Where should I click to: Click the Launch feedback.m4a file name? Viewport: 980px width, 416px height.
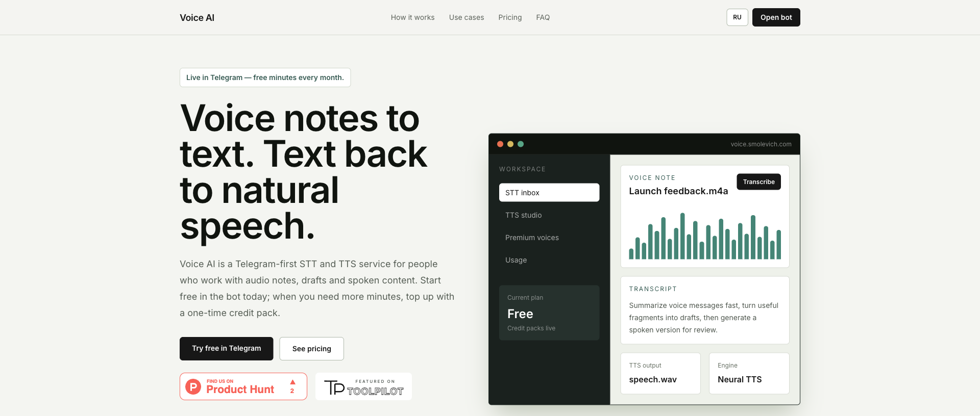(678, 191)
